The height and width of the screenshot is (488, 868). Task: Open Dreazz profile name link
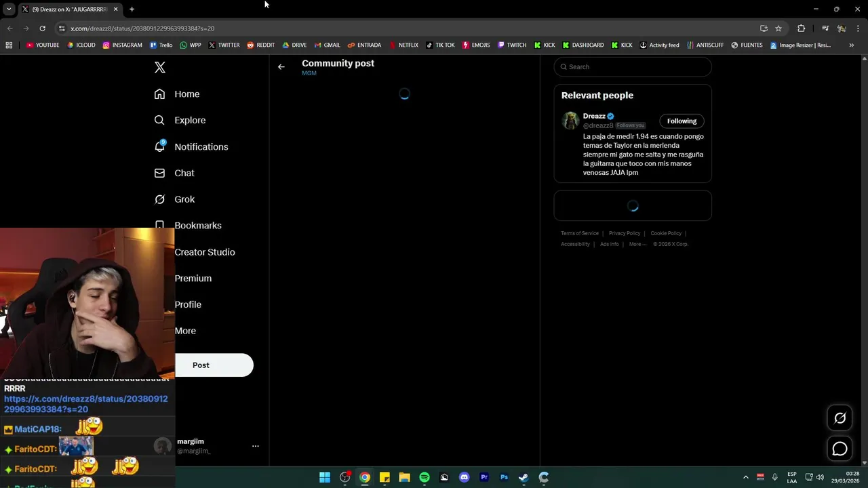coord(594,116)
